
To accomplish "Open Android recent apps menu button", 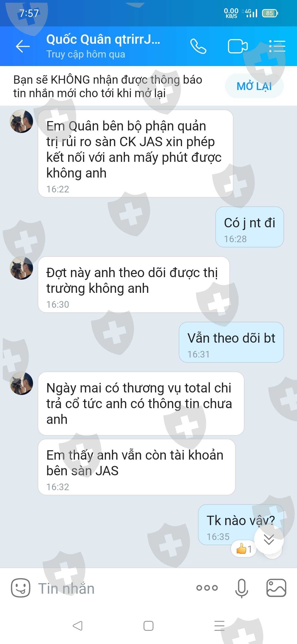I will (219, 626).
